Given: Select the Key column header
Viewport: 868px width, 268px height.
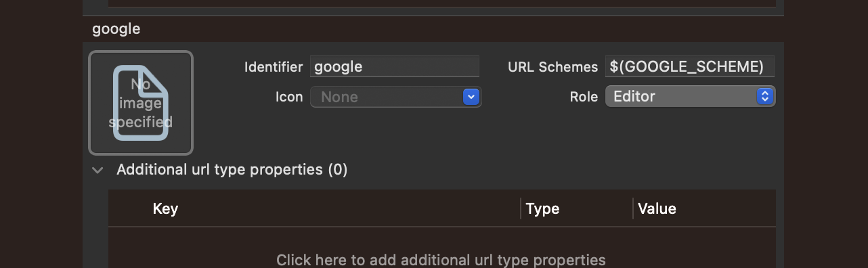Looking at the screenshot, I should (165, 208).
